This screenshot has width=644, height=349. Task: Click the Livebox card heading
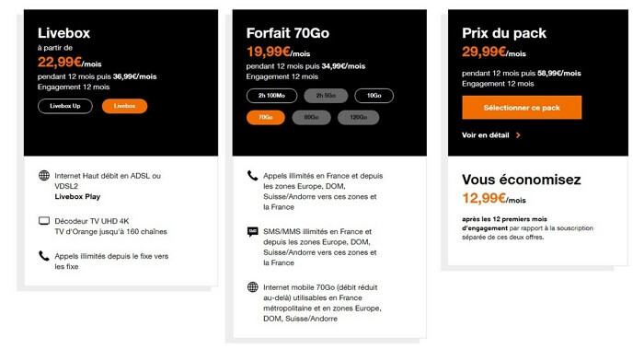click(x=63, y=33)
